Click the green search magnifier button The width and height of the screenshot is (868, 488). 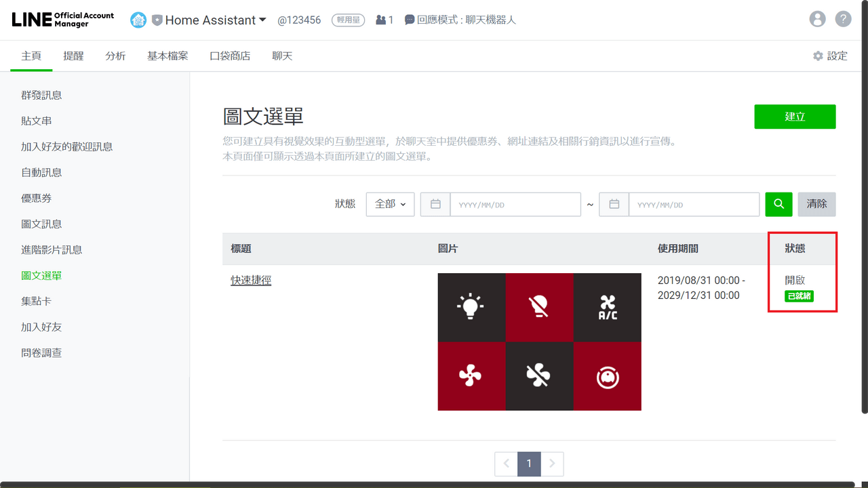point(778,204)
